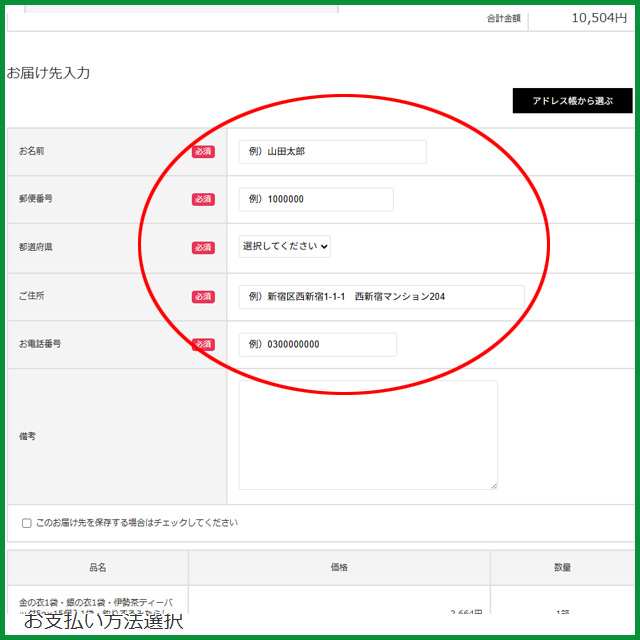
Task: Click the 必須 badge beside お名前
Action: [x=203, y=152]
